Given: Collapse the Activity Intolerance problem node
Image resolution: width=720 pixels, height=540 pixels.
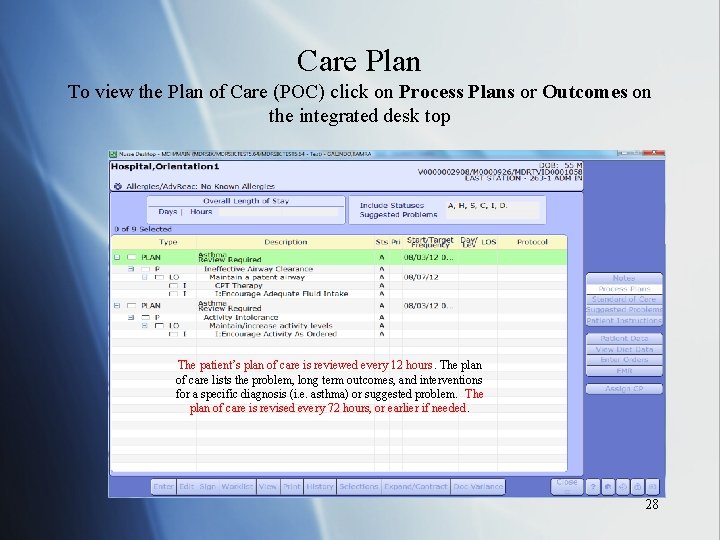Looking at the screenshot, I should coord(131,317).
